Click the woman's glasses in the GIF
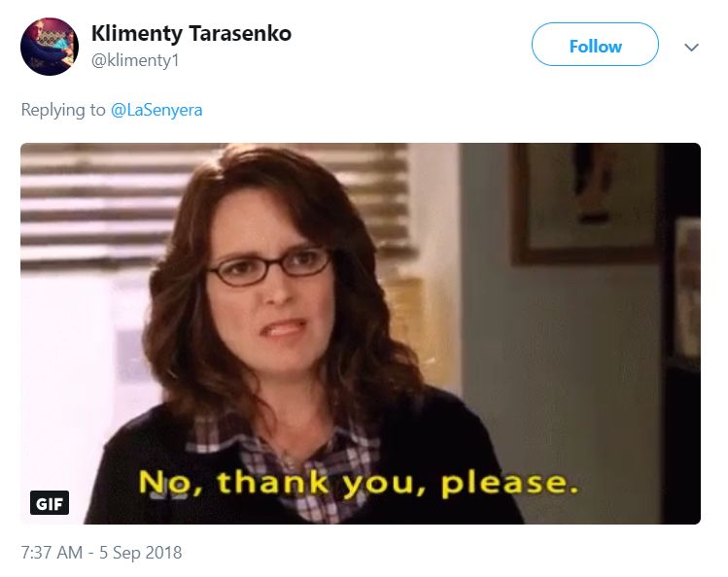Image resolution: width=728 pixels, height=577 pixels. pyautogui.click(x=269, y=267)
